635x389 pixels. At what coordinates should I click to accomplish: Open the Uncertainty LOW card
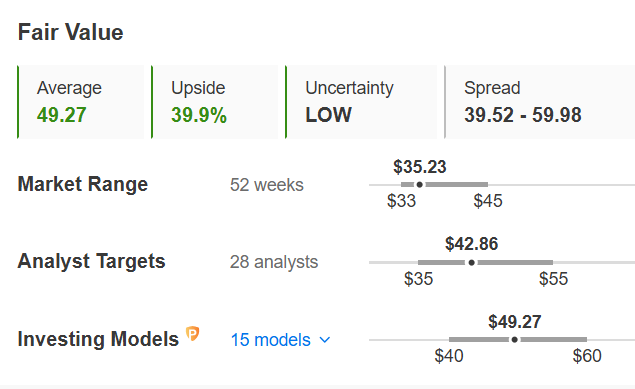pos(361,102)
